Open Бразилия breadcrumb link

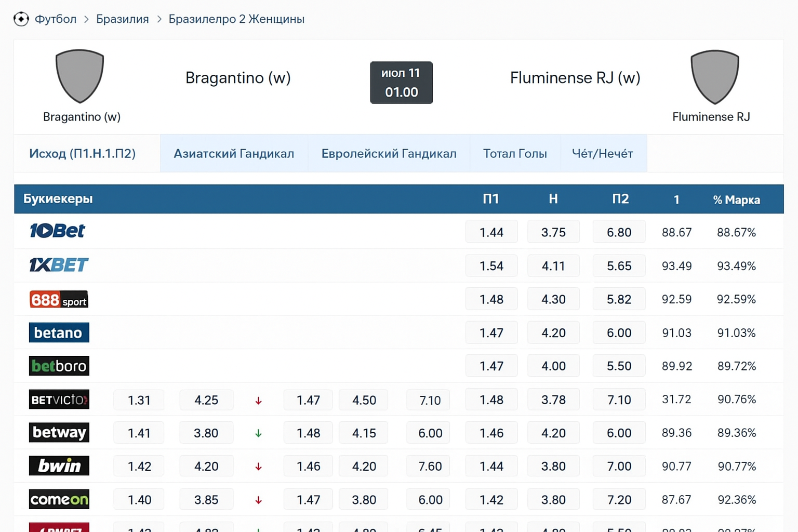[x=122, y=19]
